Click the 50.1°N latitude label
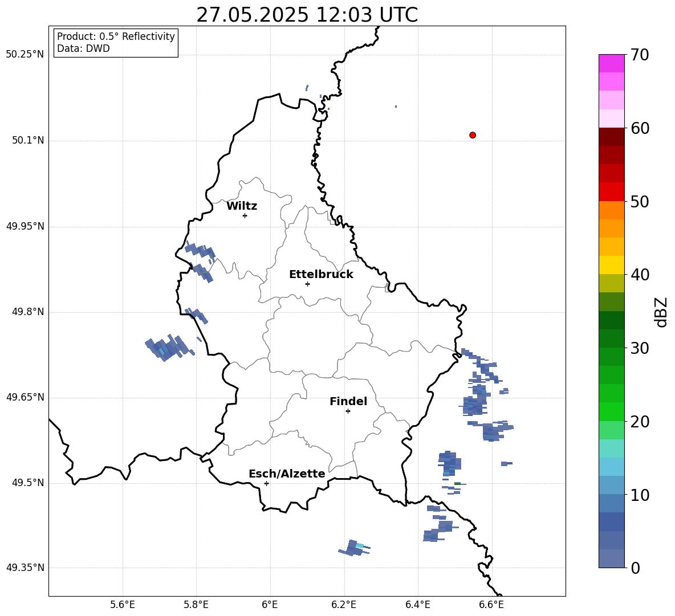This screenshot has height=616, width=675. pos(27,140)
